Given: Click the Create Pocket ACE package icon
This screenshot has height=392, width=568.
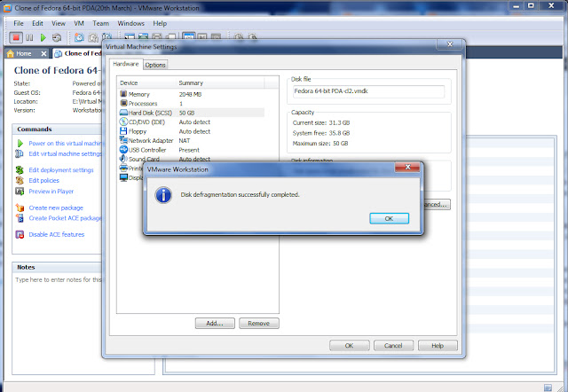Looking at the screenshot, I should 20,218.
